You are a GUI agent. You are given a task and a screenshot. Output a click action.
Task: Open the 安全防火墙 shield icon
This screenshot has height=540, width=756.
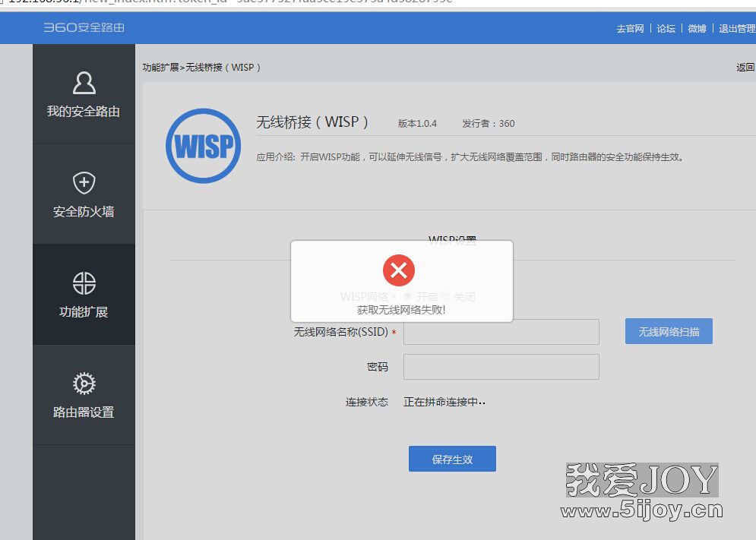point(84,183)
